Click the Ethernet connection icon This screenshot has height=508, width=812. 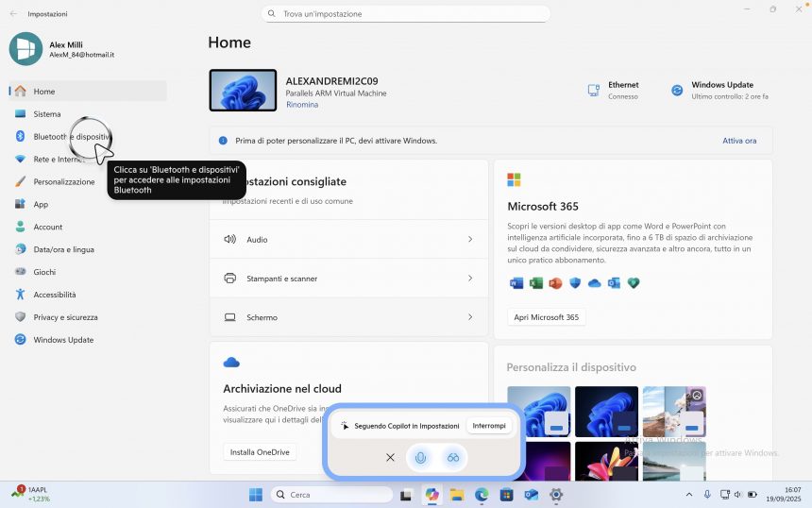[x=594, y=91]
